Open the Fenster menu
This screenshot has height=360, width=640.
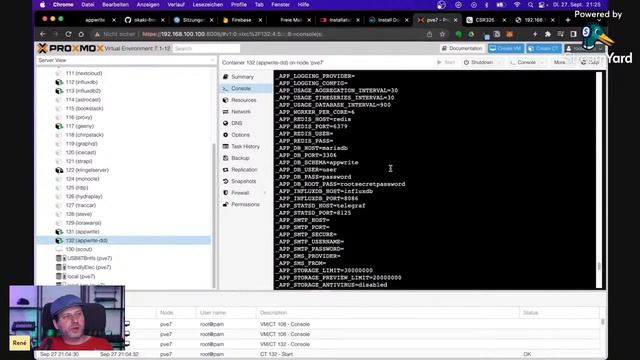click(x=280, y=4)
